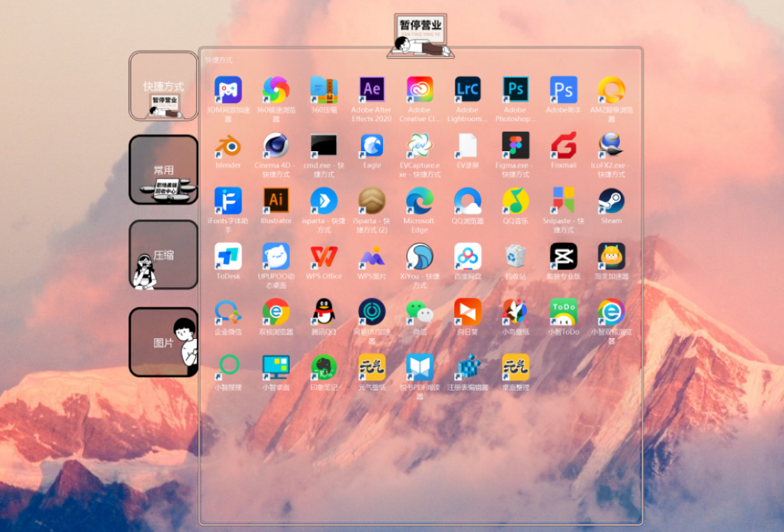
Task: Launch 企业微信 icon
Action: [228, 311]
